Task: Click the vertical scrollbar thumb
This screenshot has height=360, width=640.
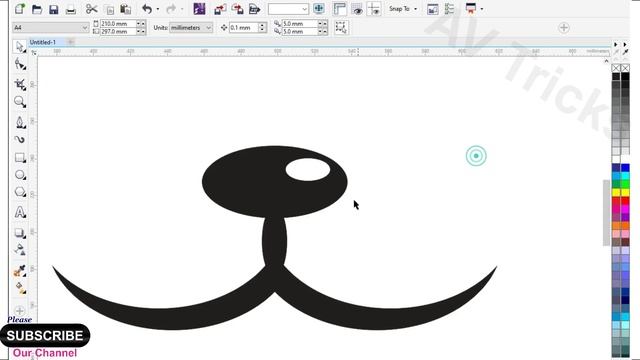Action: tap(606, 213)
